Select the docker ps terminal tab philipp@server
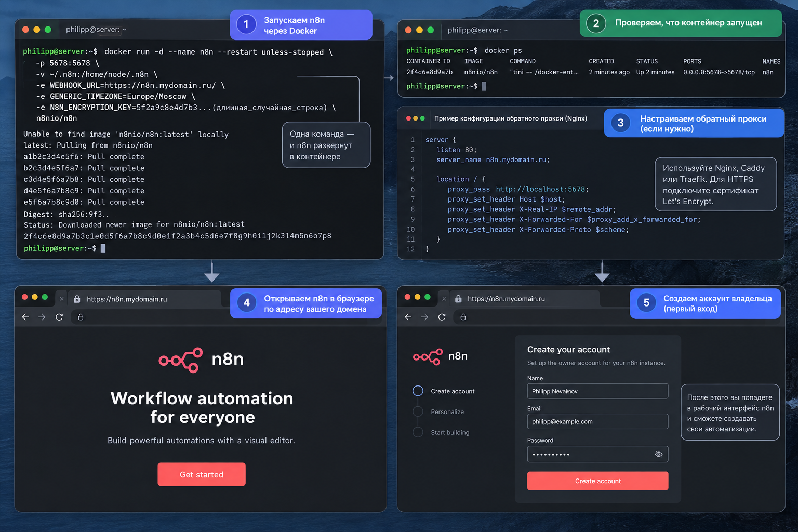Screen dimensions: 798x532 coord(477,30)
